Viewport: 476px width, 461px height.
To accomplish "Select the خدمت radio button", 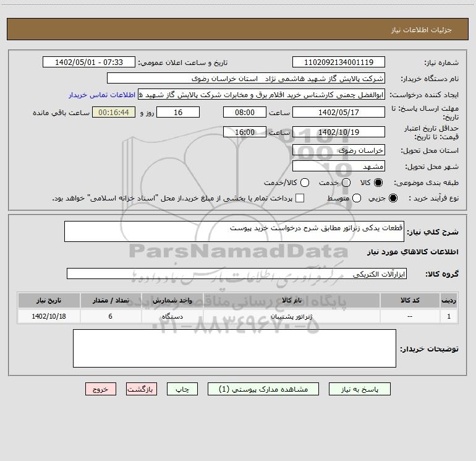I will click(346, 183).
